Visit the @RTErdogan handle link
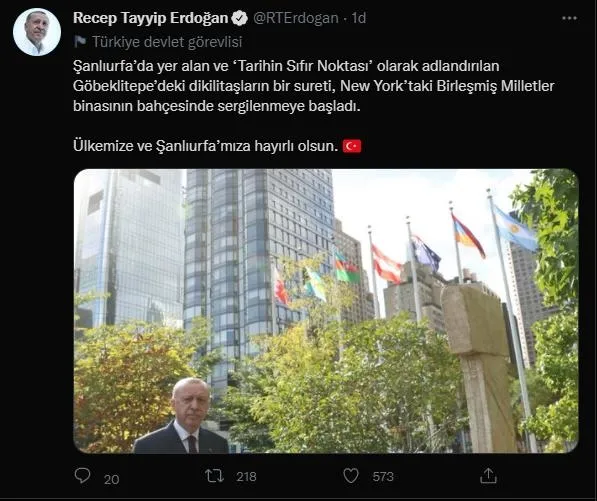The image size is (597, 501). (x=296, y=18)
